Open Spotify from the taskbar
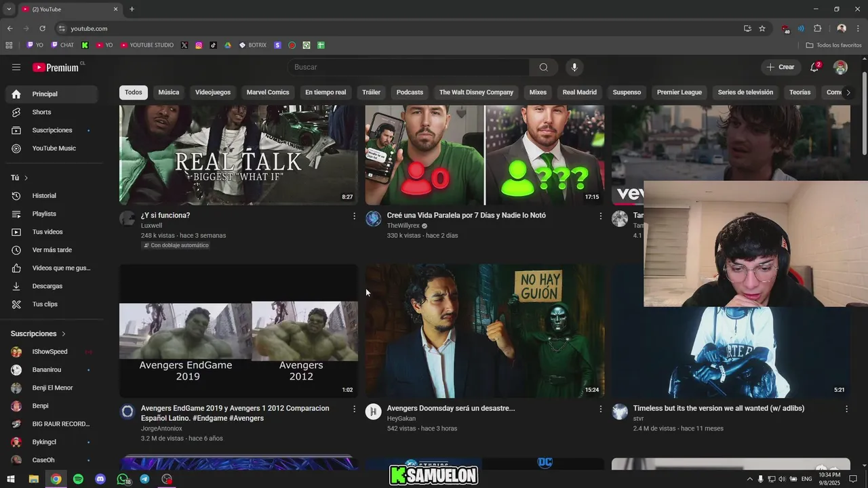This screenshot has height=488, width=868. (78, 479)
